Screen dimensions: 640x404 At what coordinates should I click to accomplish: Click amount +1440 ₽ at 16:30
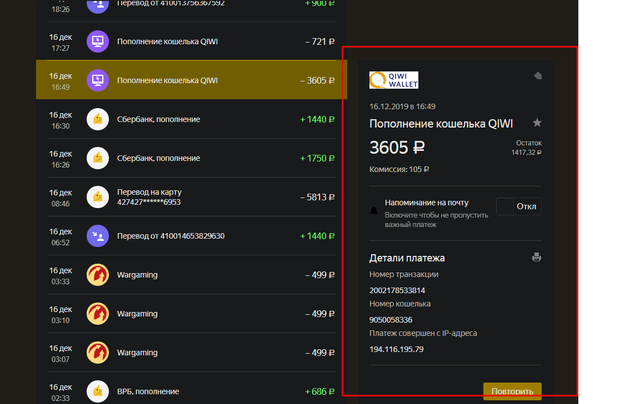coord(318,119)
